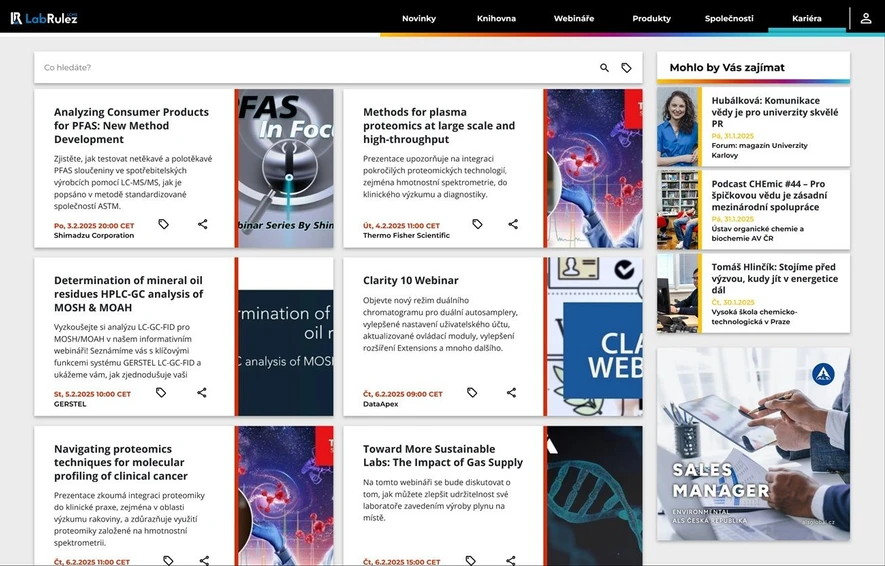Share the mineral oil residues card
The width and height of the screenshot is (885, 566).
coord(201,392)
